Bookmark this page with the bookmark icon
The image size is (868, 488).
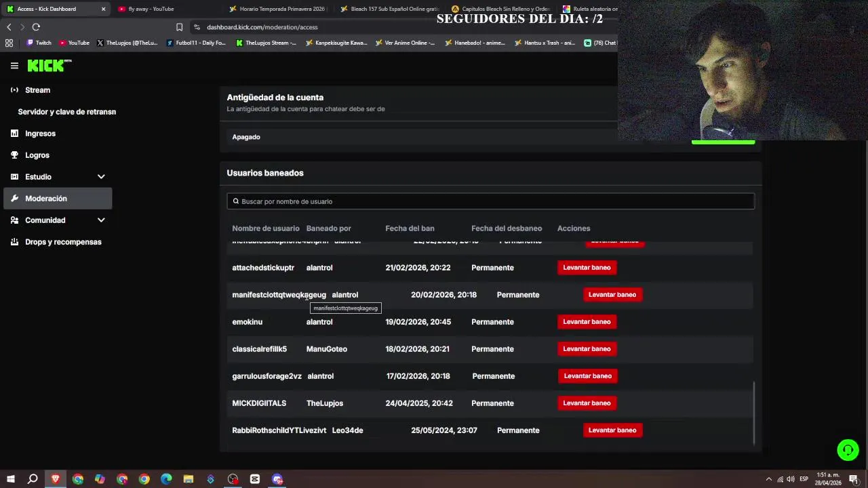point(179,27)
